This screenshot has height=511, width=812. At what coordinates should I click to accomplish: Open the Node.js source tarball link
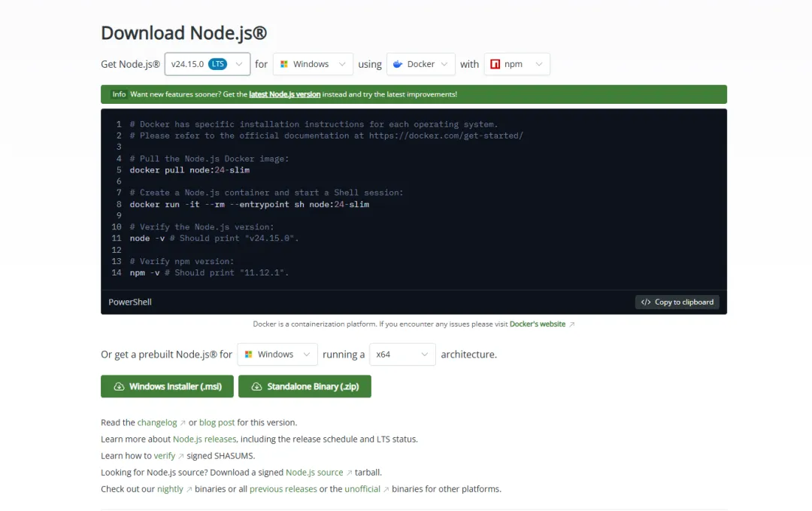coord(314,472)
